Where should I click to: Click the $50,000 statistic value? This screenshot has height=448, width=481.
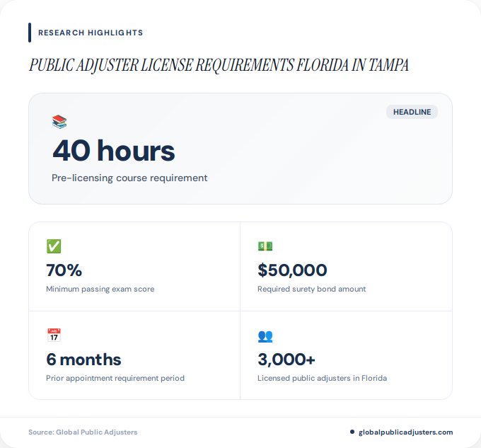click(x=292, y=270)
